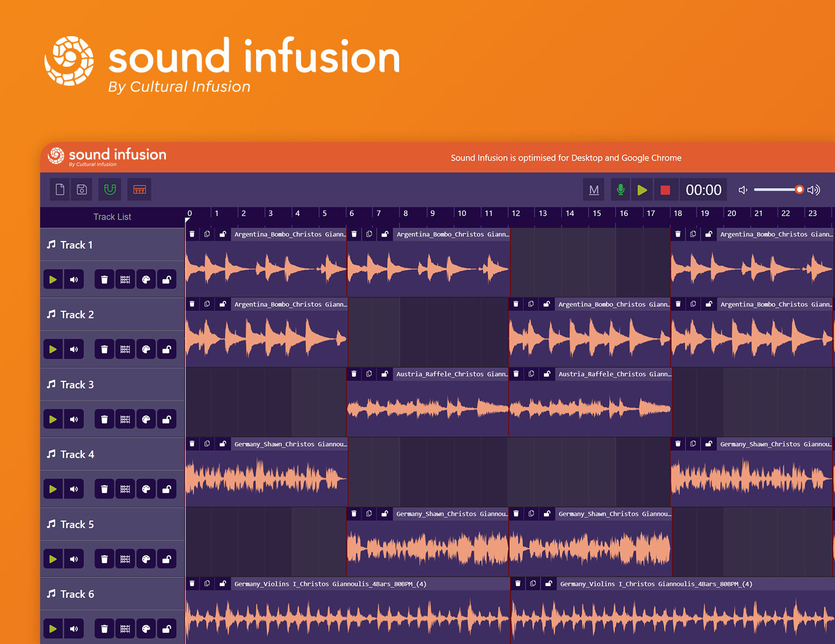
Task: Lock first Argentina_Bombo clip on Track 1
Action: (x=223, y=234)
